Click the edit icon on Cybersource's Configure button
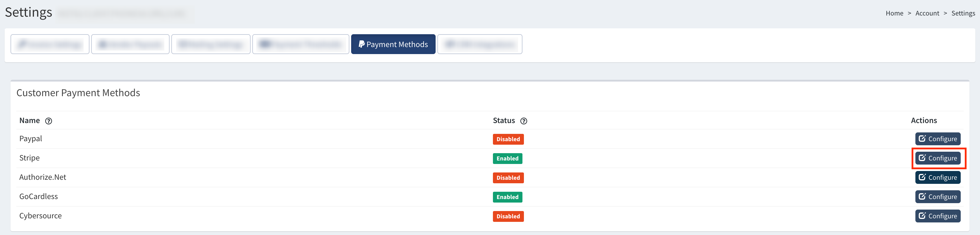 (x=922, y=216)
